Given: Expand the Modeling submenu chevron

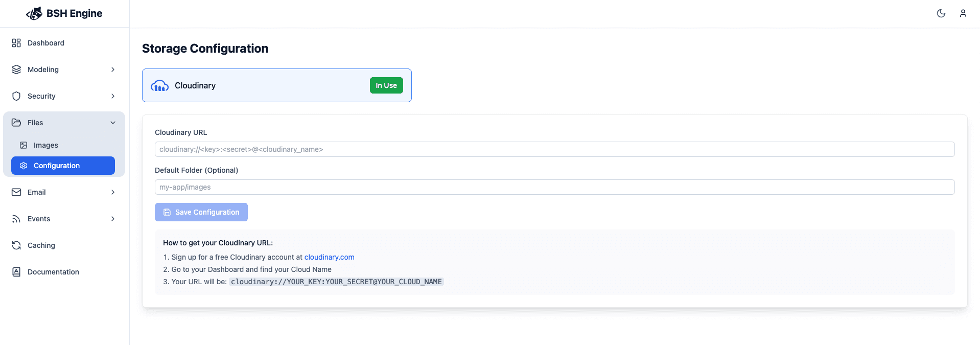Looking at the screenshot, I should [113, 70].
